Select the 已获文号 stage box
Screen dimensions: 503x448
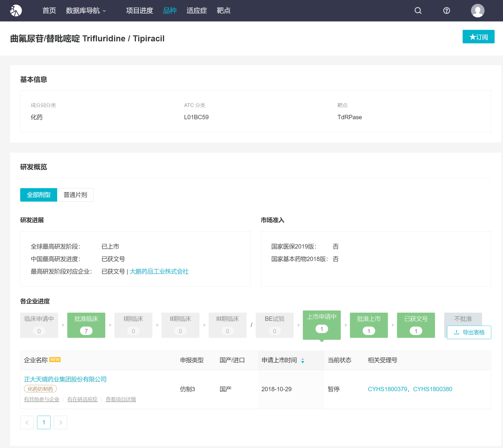(416, 325)
